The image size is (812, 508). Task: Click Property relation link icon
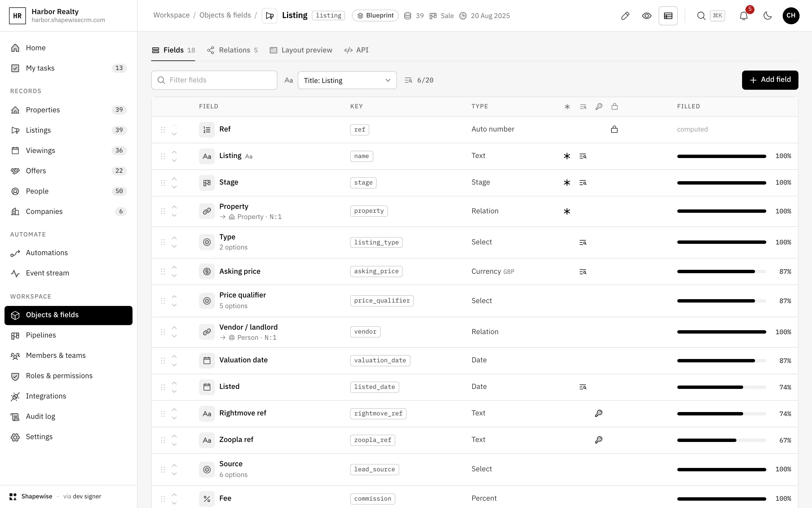tap(207, 211)
